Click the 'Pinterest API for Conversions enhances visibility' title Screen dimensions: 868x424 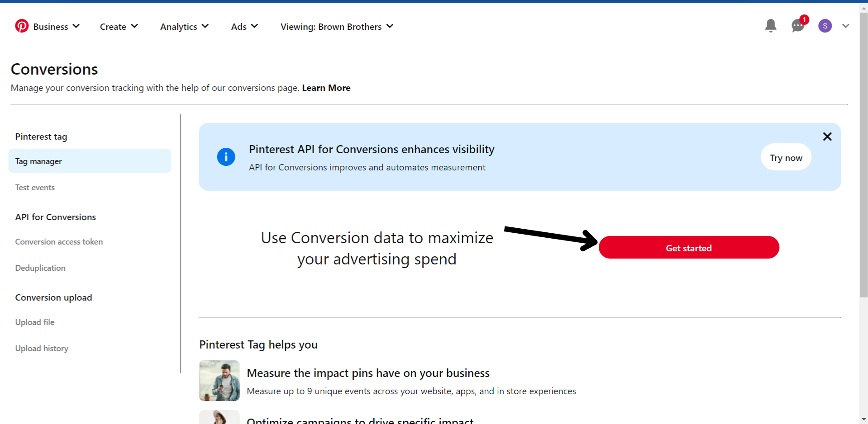[372, 149]
